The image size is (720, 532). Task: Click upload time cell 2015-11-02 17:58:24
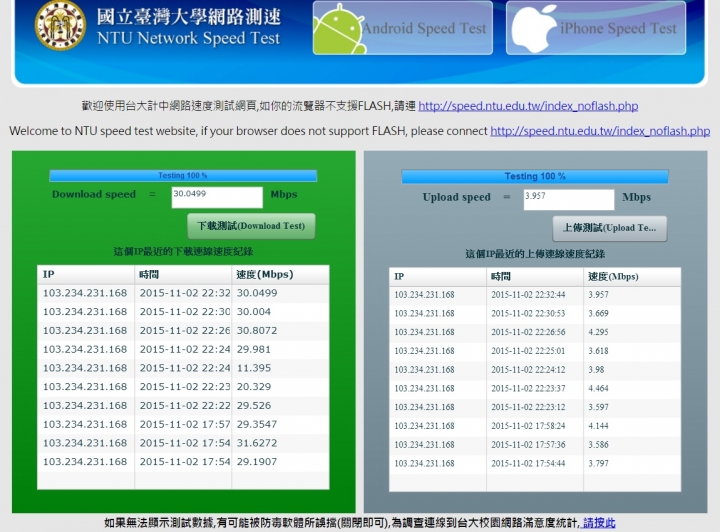click(535, 427)
